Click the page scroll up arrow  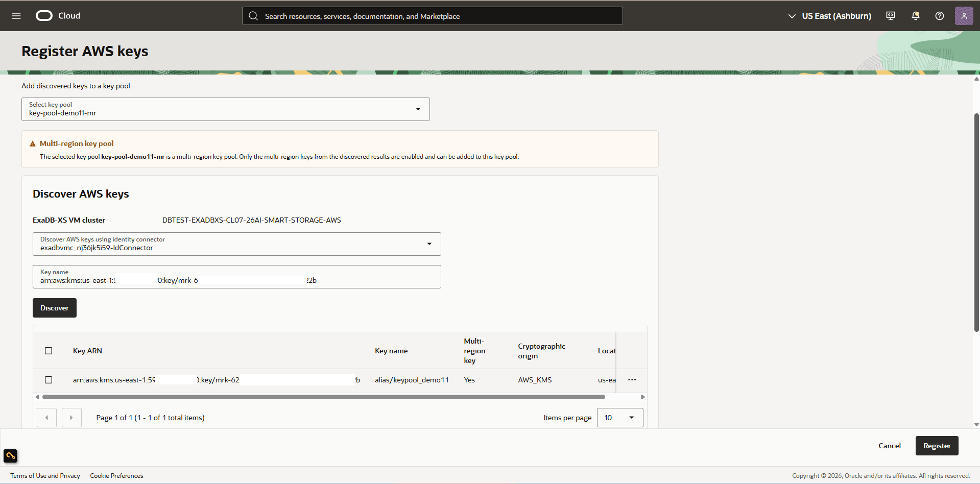[976, 79]
